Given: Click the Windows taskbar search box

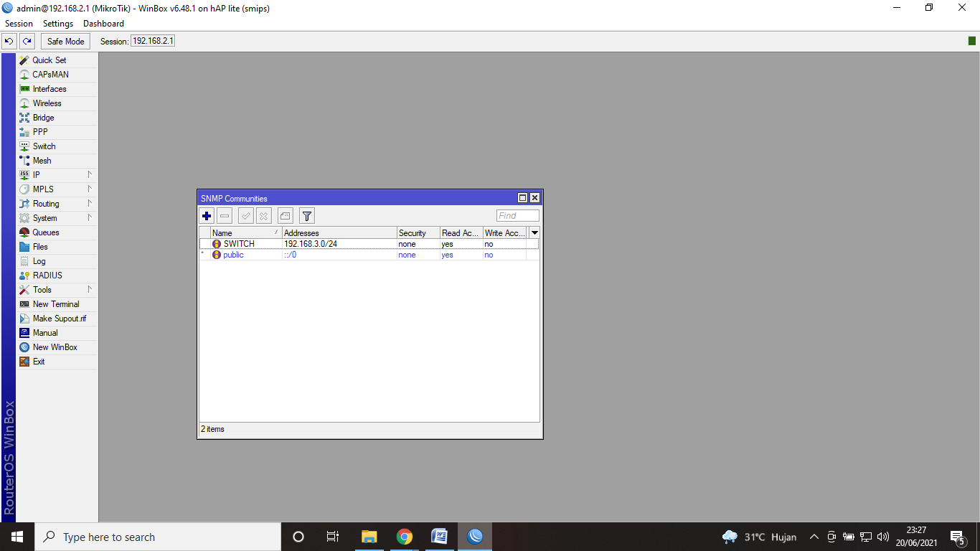Looking at the screenshot, I should pyautogui.click(x=158, y=537).
